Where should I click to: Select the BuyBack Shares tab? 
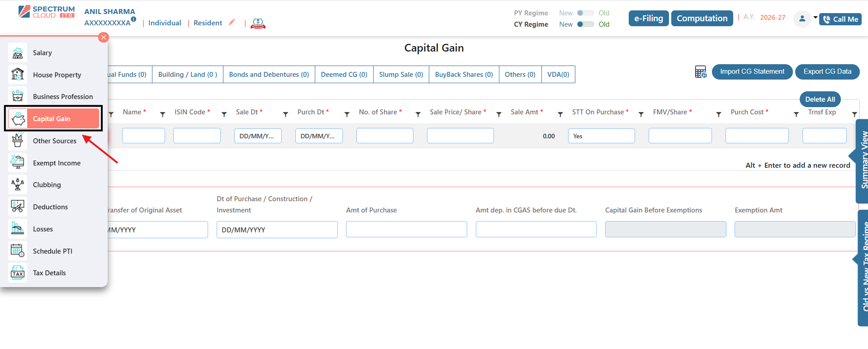pyautogui.click(x=464, y=75)
